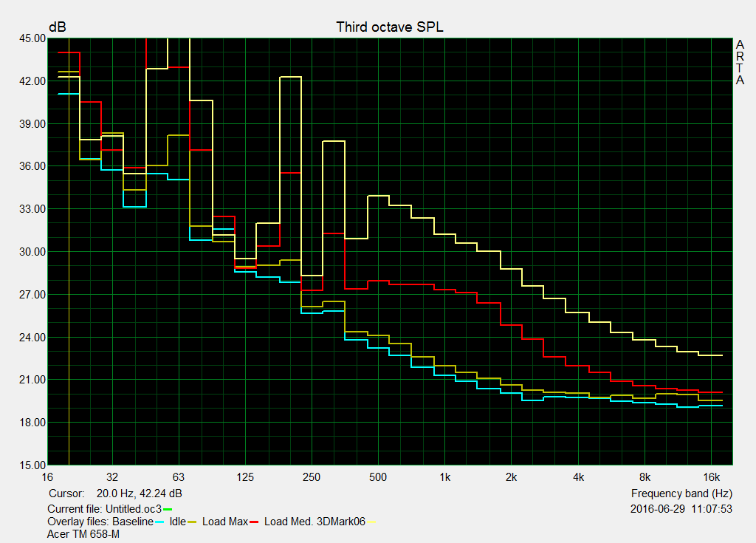This screenshot has width=756, height=543.
Task: Click the 15.00 y-axis value
Action: point(32,465)
